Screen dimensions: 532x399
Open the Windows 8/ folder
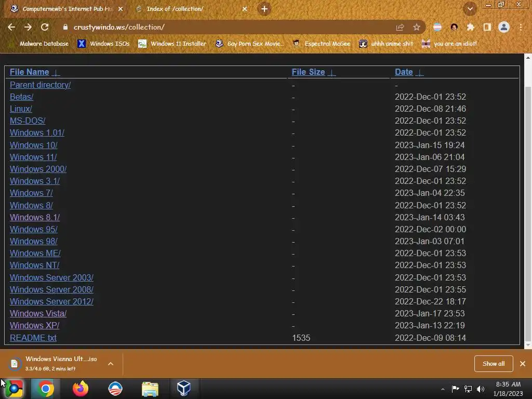click(31, 205)
